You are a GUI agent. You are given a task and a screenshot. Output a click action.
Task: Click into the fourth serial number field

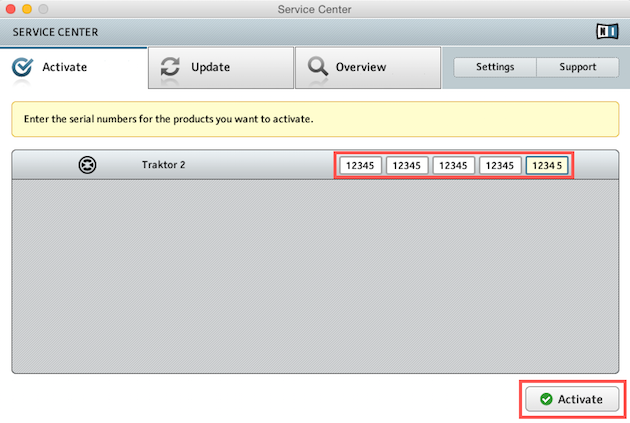click(x=501, y=165)
